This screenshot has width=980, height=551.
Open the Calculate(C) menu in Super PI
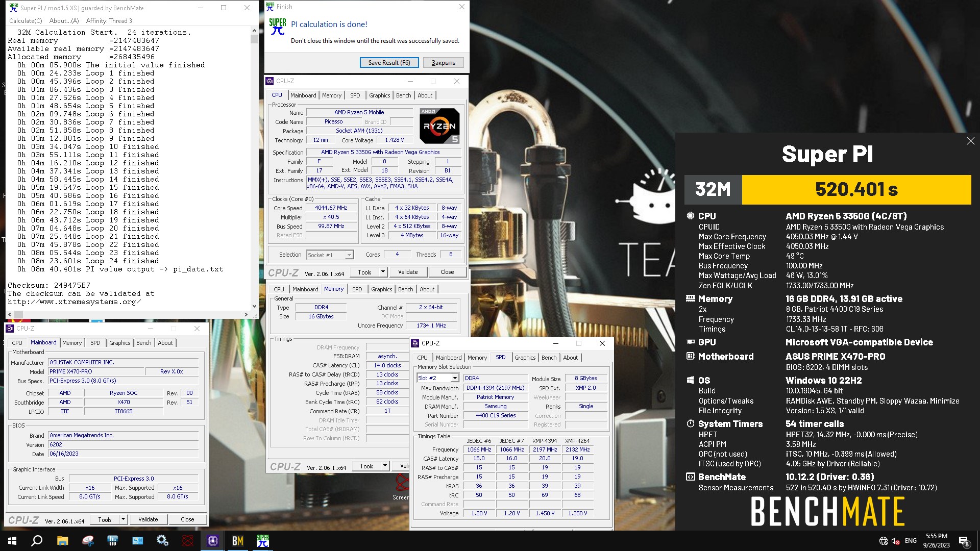[x=26, y=21]
